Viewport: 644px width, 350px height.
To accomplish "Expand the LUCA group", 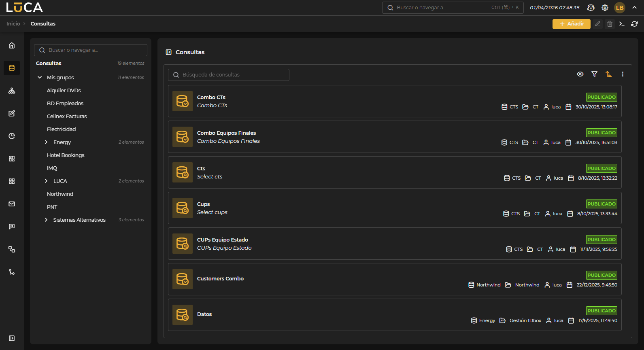I will 46,181.
